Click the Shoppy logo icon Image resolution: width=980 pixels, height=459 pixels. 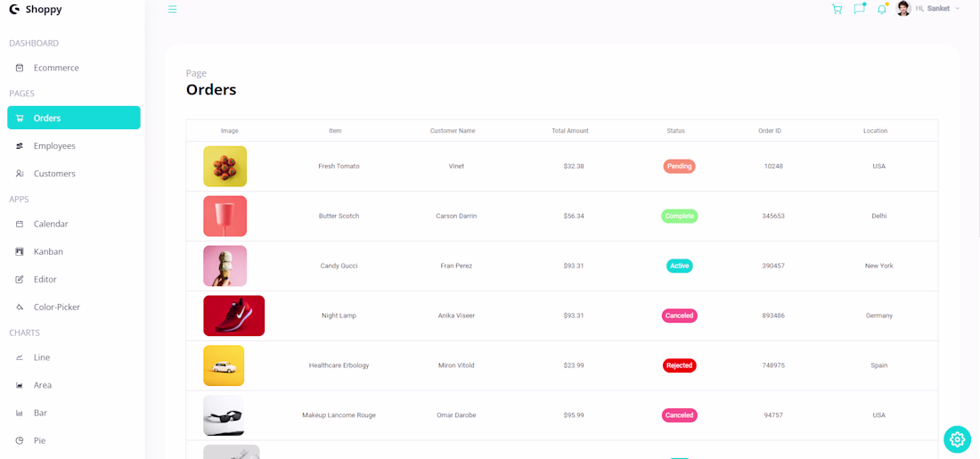tap(14, 10)
